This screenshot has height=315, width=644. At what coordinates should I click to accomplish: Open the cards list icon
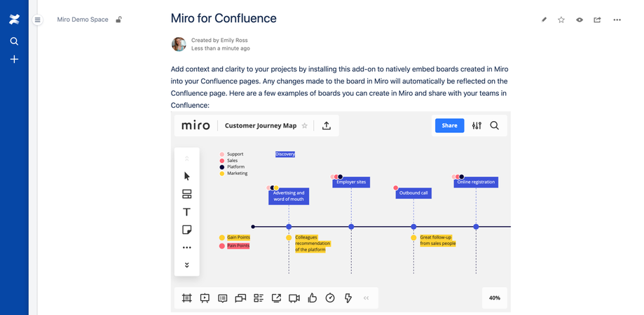[259, 298]
